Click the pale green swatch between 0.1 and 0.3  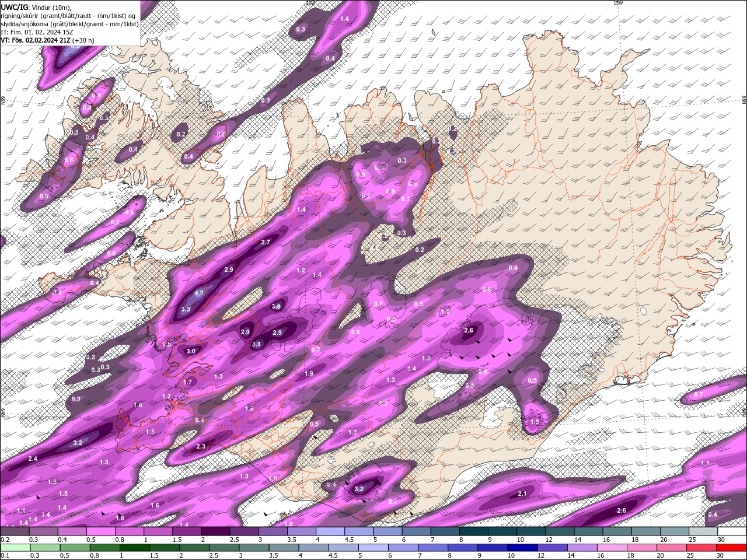(15, 548)
